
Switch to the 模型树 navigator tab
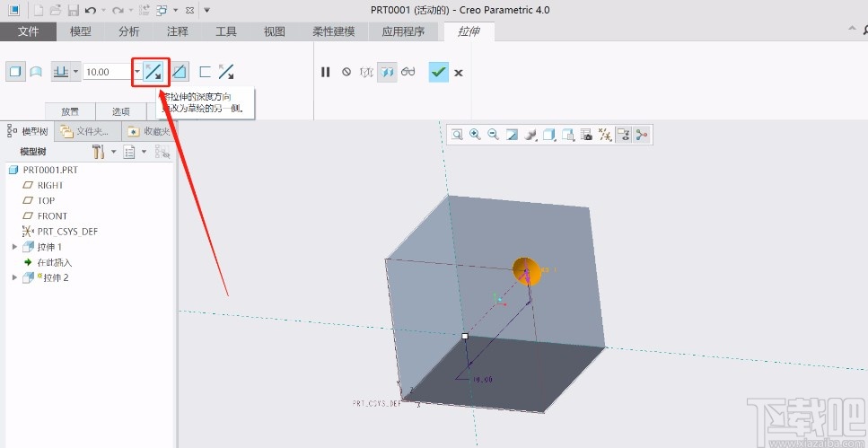(x=28, y=131)
